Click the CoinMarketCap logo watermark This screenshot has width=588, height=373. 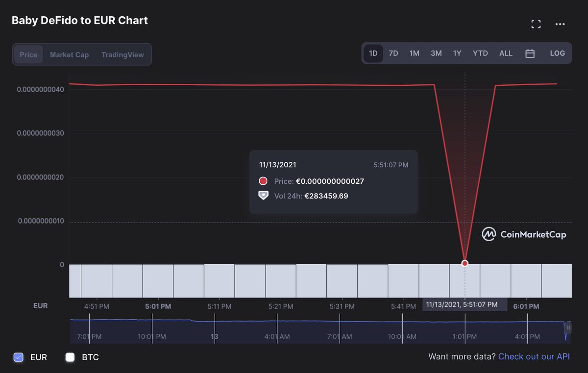click(x=524, y=234)
